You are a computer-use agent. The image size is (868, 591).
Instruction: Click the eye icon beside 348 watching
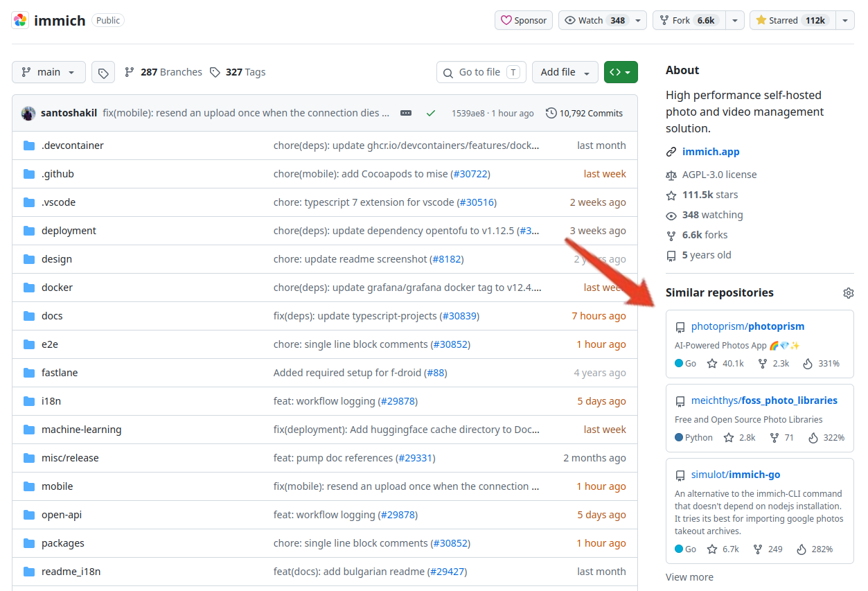coord(671,215)
